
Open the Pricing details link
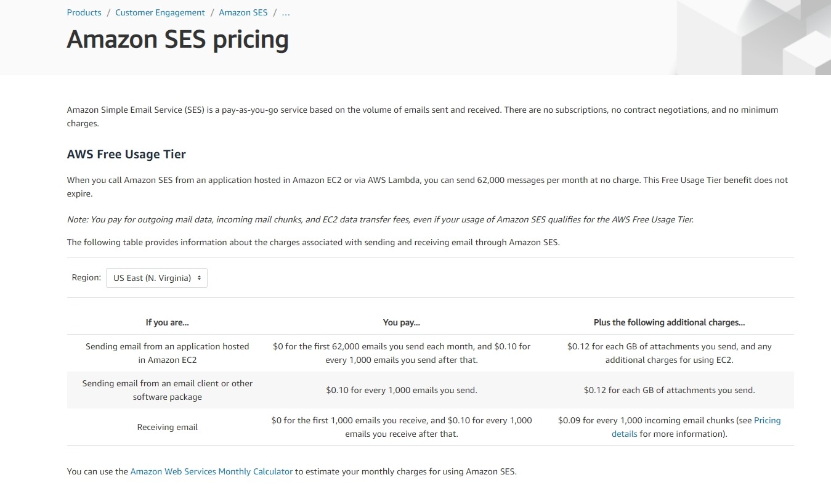click(x=767, y=420)
